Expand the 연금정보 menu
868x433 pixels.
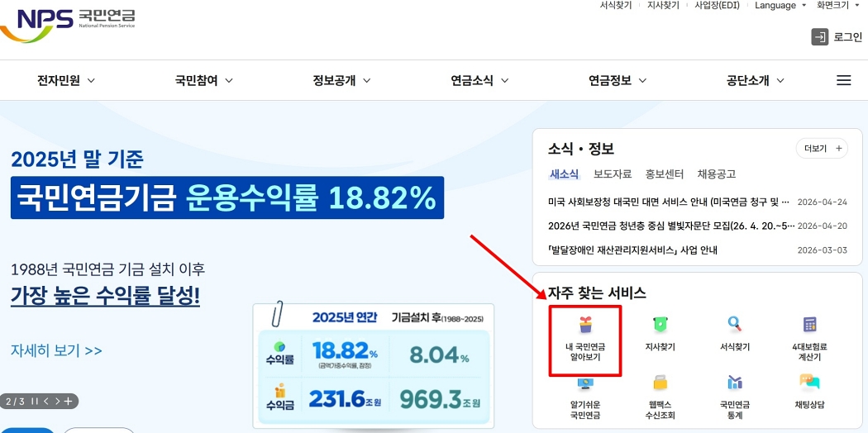point(618,81)
